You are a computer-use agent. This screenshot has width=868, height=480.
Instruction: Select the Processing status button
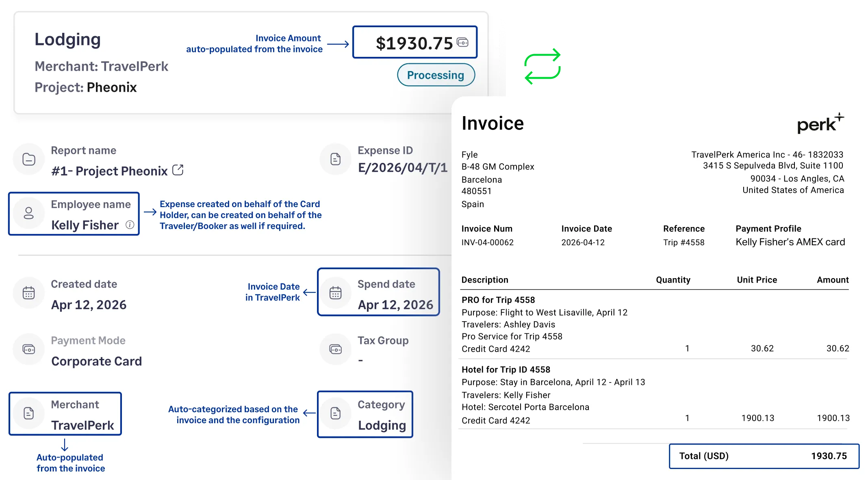(436, 75)
